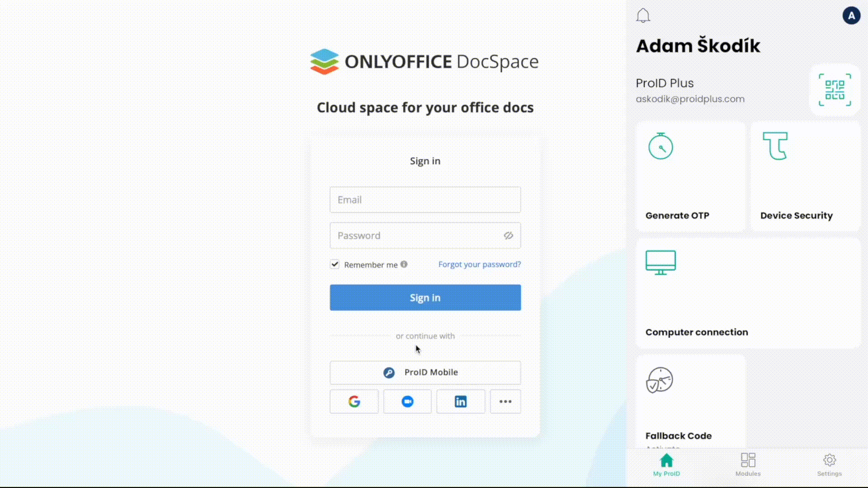The image size is (868, 488).
Task: Open the Generate OTP module
Action: click(690, 176)
